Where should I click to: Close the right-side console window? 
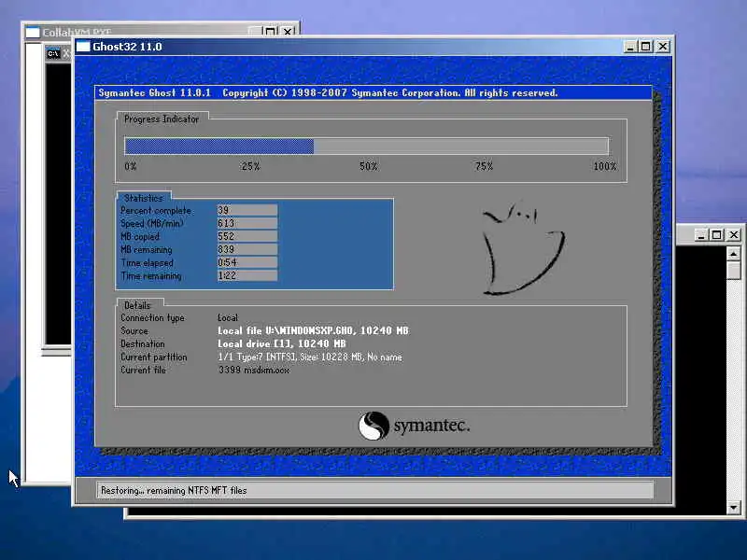(x=734, y=235)
